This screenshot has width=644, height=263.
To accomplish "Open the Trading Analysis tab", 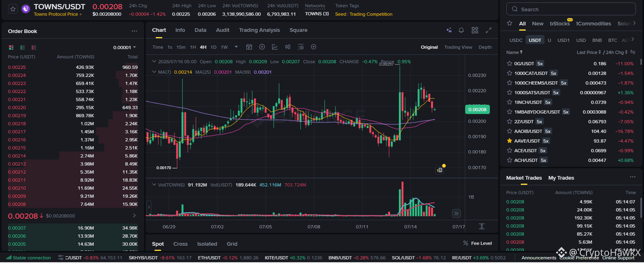I will click(x=259, y=30).
